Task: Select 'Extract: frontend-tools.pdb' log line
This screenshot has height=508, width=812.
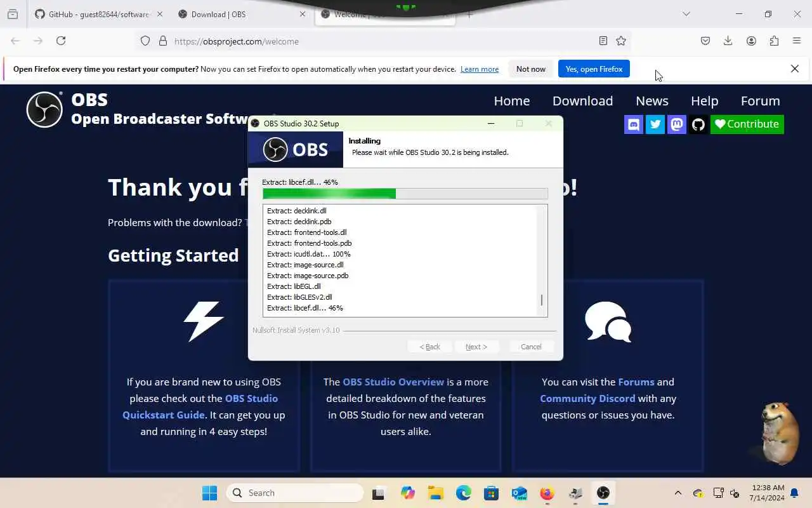Action: pyautogui.click(x=309, y=243)
